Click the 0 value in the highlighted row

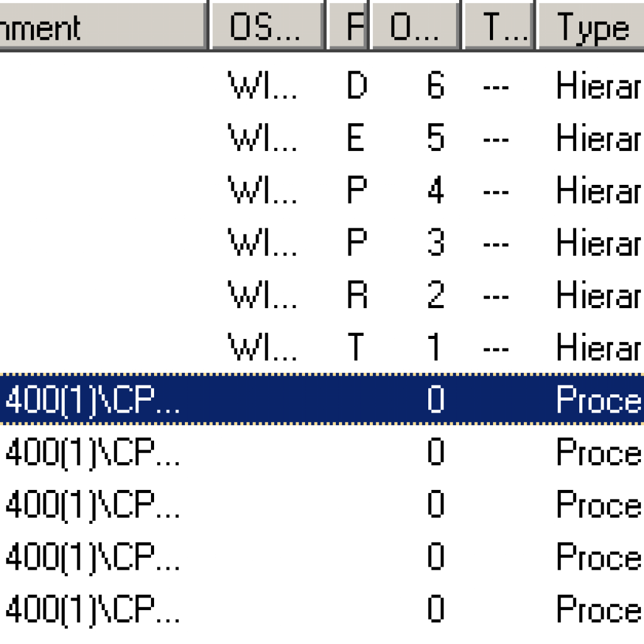(x=435, y=399)
